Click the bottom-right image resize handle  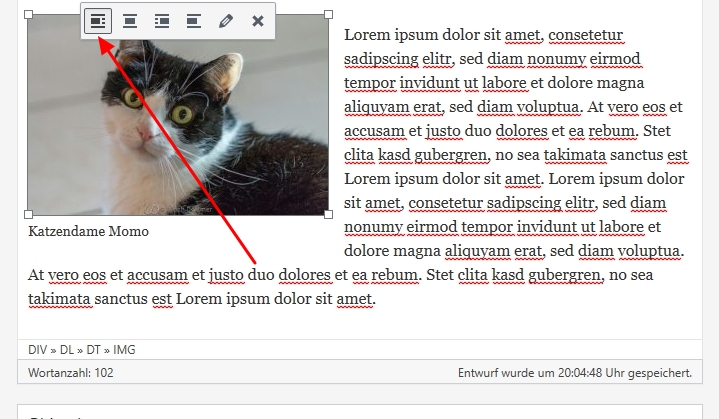click(x=329, y=214)
